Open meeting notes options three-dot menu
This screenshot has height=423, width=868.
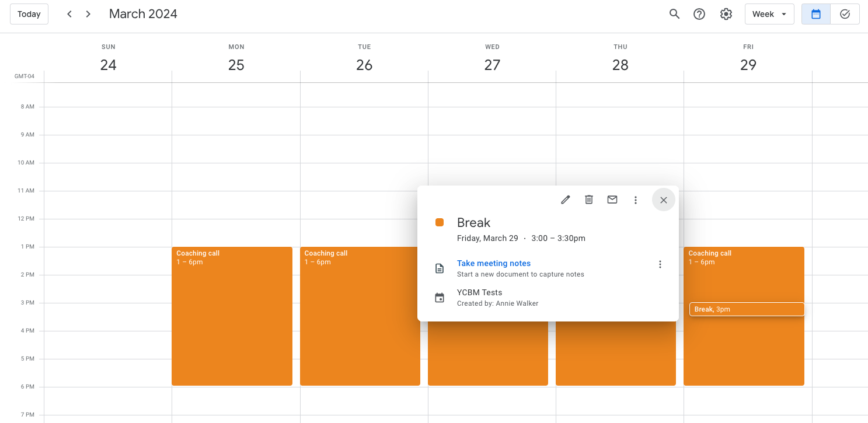[660, 264]
